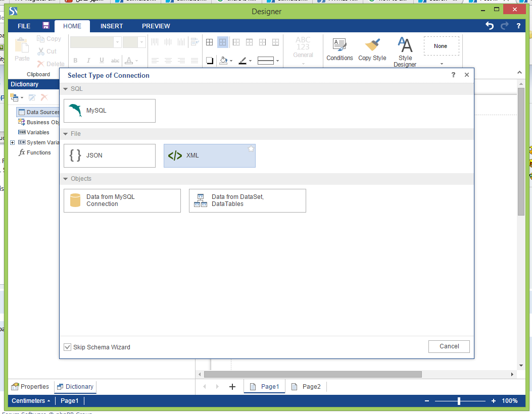Select Business Objects tree item
The height and width of the screenshot is (414, 532).
tap(39, 122)
